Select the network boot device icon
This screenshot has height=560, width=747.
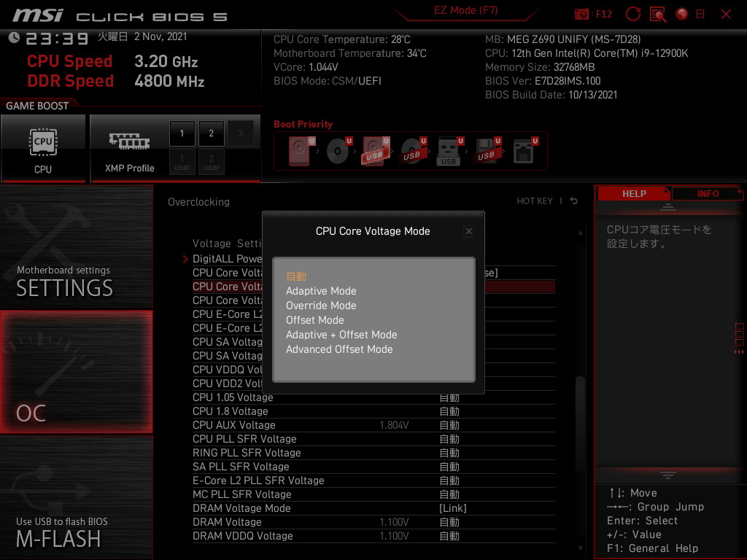click(x=525, y=151)
